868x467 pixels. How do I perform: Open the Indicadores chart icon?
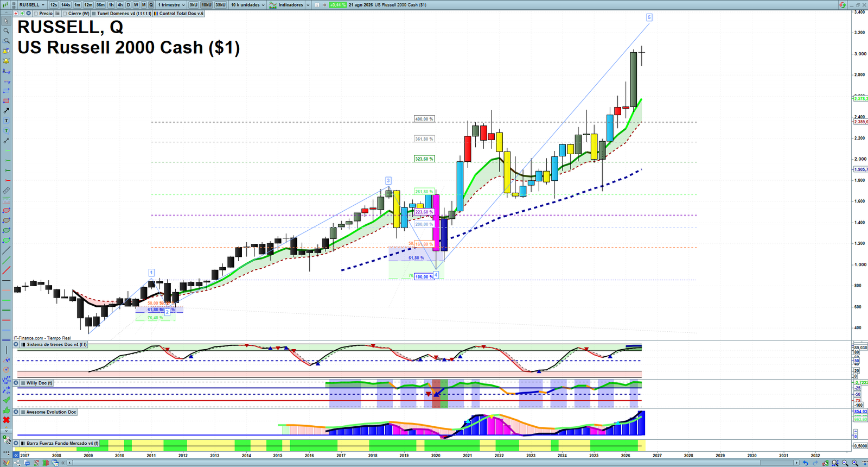pyautogui.click(x=273, y=5)
